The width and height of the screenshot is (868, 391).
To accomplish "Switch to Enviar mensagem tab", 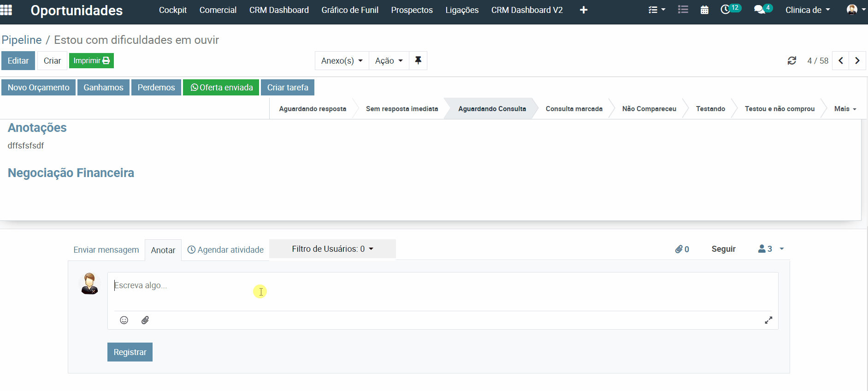I will click(x=106, y=250).
